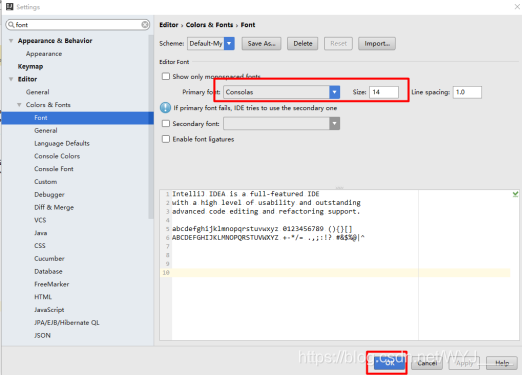The height and width of the screenshot is (376, 523).
Task: Open JavaScript color settings
Action: tap(49, 310)
